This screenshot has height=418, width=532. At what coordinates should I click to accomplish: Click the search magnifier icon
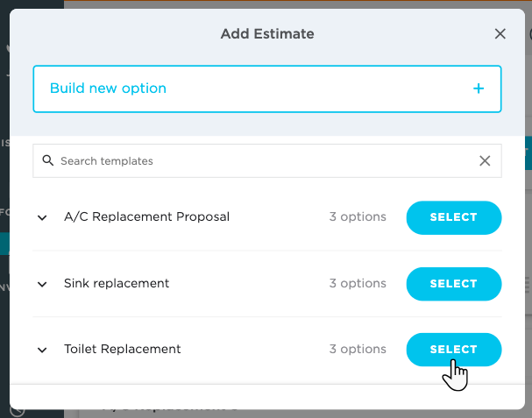click(x=48, y=161)
